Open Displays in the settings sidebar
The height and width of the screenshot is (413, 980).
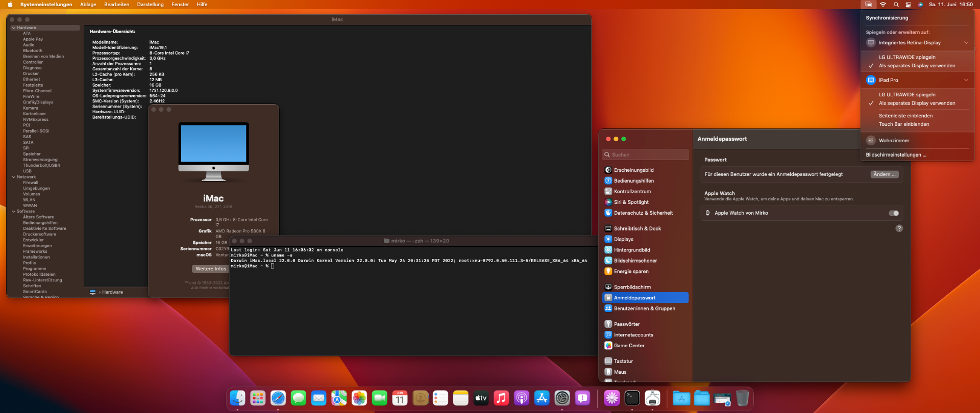pos(623,239)
